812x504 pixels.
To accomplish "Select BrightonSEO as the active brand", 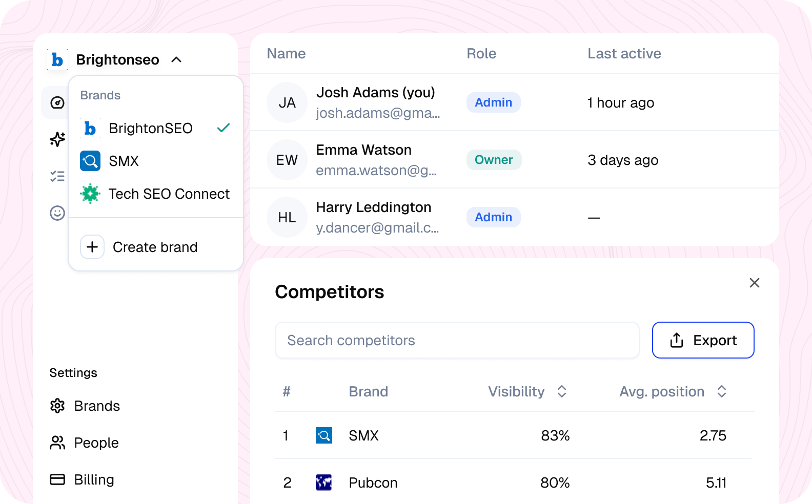I will [151, 128].
